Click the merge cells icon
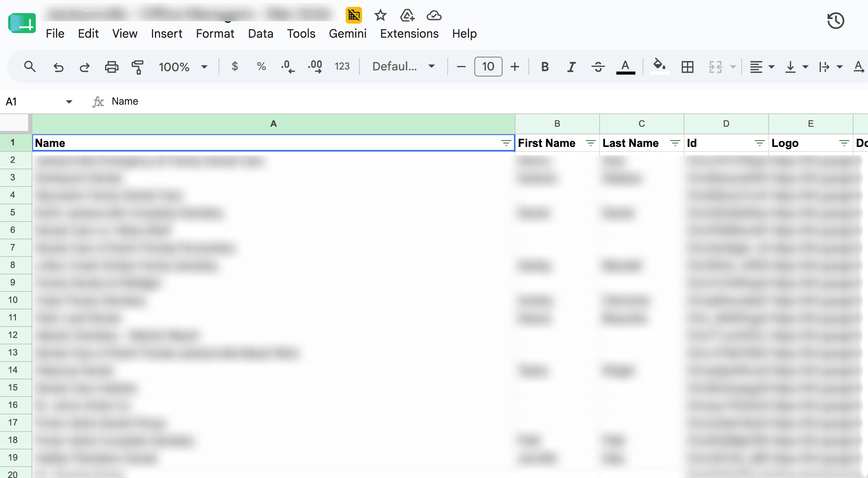This screenshot has width=868, height=478. pos(715,67)
